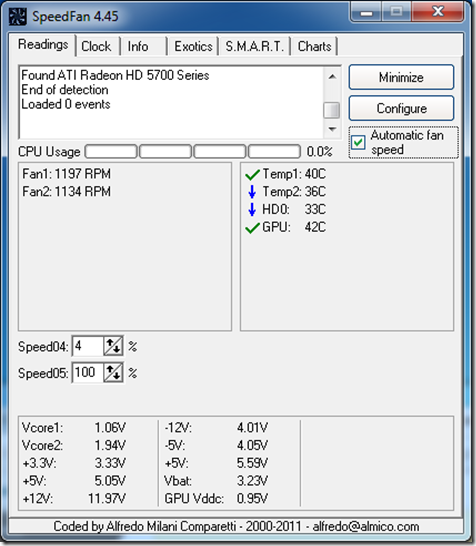Viewport: 476px width, 546px height.
Task: Click the -5V 4.05V value
Action: [252, 445]
